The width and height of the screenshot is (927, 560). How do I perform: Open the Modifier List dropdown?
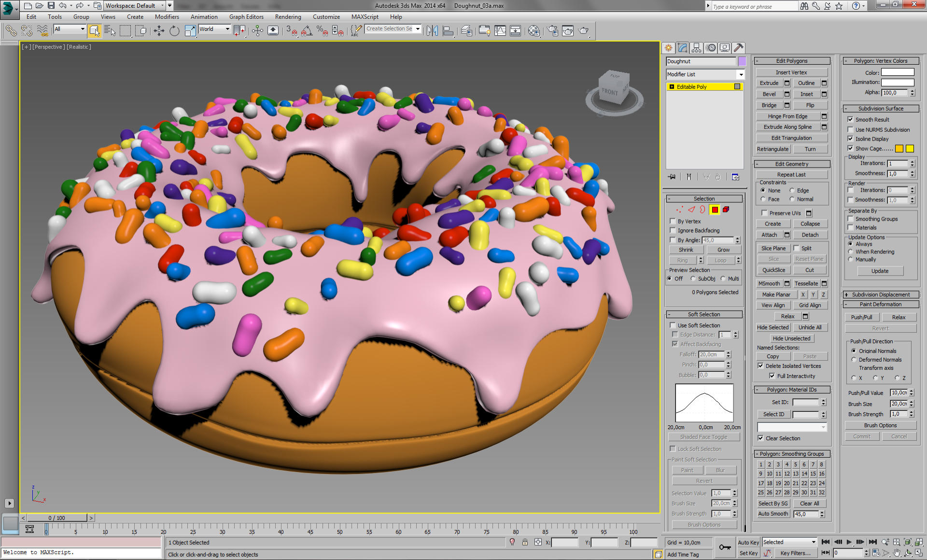coord(705,74)
